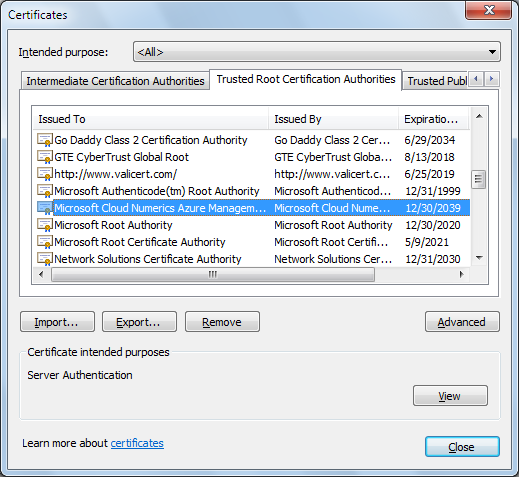Click the horizontal scrollbar thumb
The width and height of the screenshot is (519, 477).
point(213,274)
